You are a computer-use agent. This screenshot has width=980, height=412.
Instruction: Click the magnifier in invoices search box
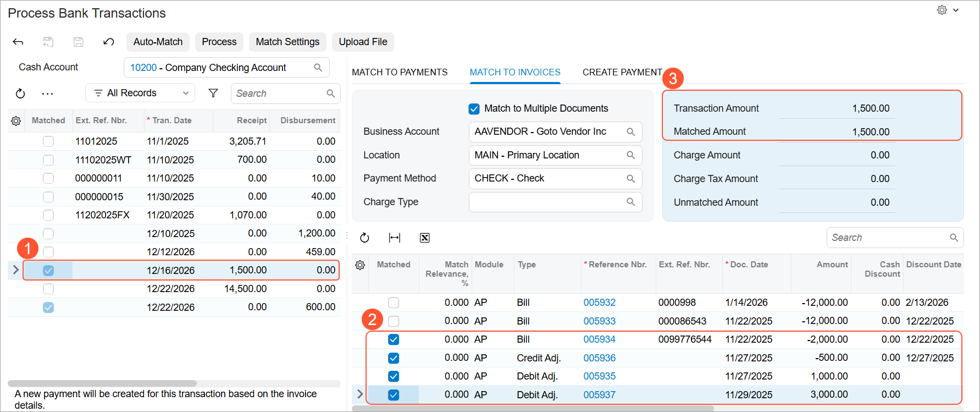tap(954, 238)
